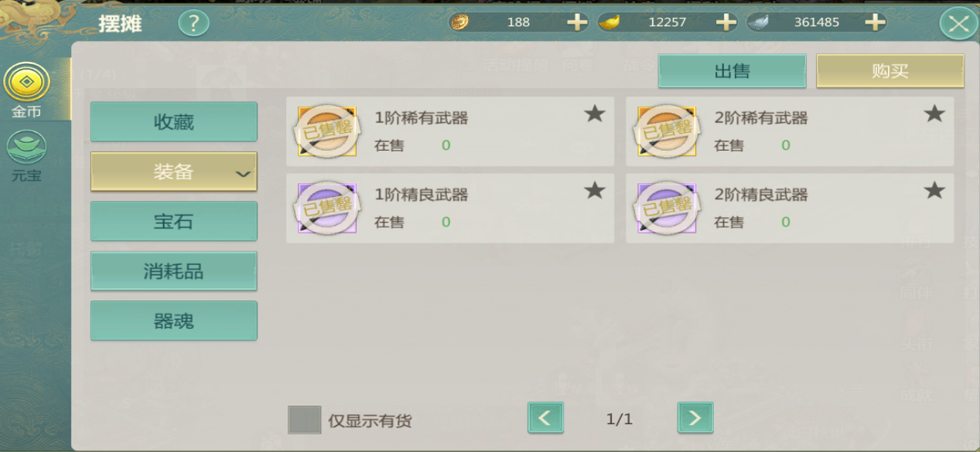This screenshot has height=452, width=980.
Task: Favorite 2阶稀有武器 with star
Action: pos(934,114)
